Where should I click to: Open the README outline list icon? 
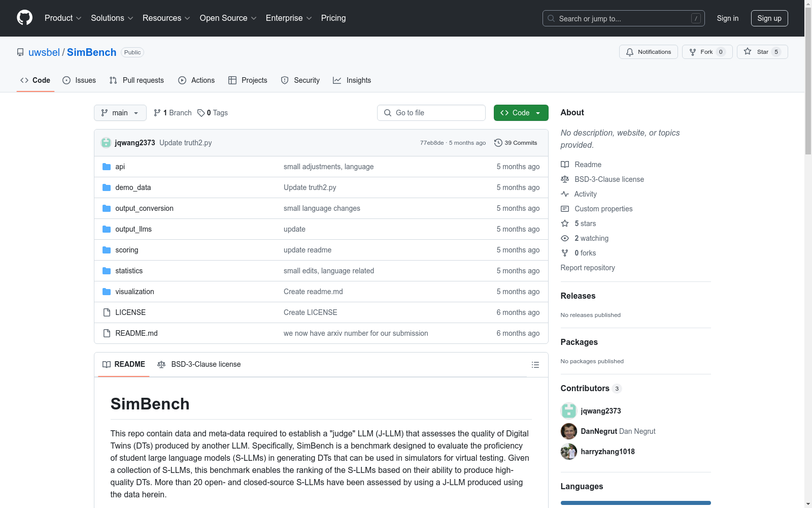tap(535, 365)
